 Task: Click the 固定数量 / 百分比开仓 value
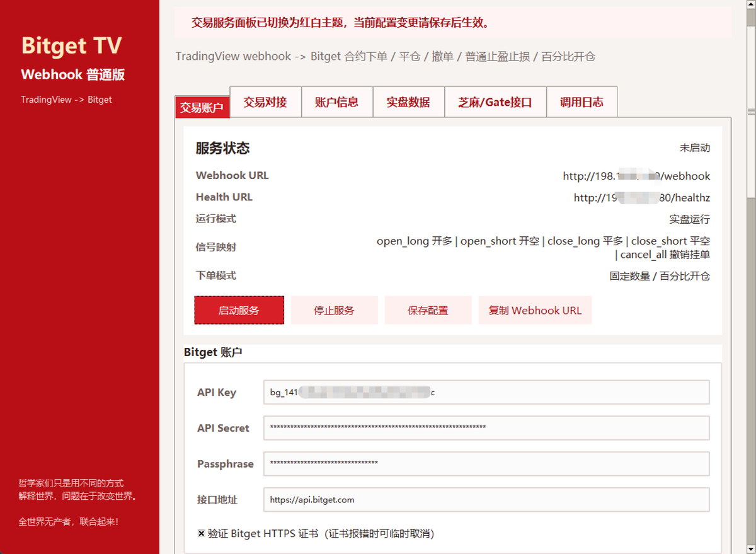[x=660, y=276]
